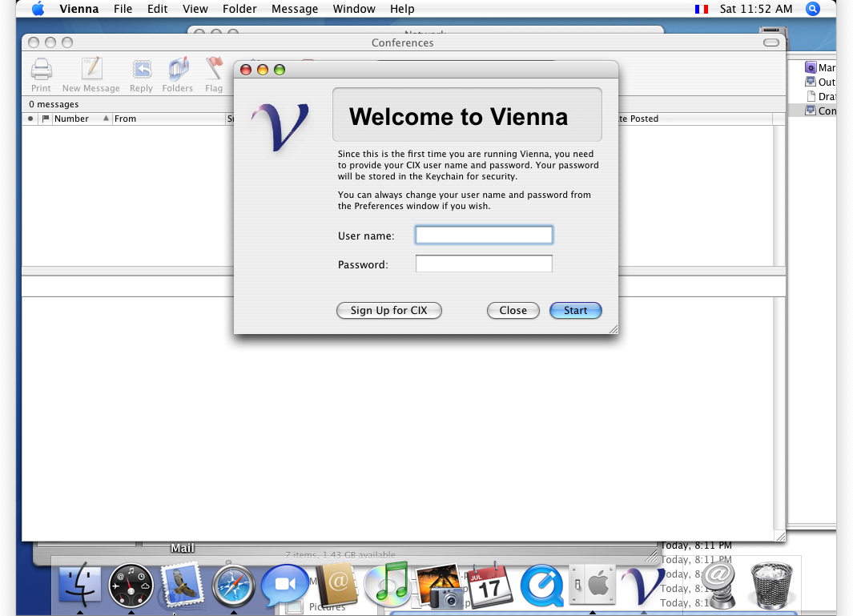The image size is (853, 616).
Task: Launch QuickTime Player from the Dock
Action: click(x=541, y=586)
